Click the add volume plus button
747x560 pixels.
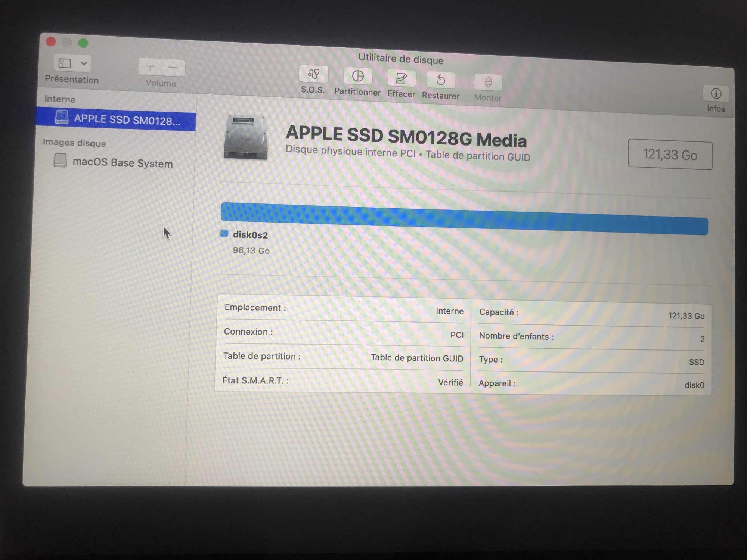[x=150, y=66]
